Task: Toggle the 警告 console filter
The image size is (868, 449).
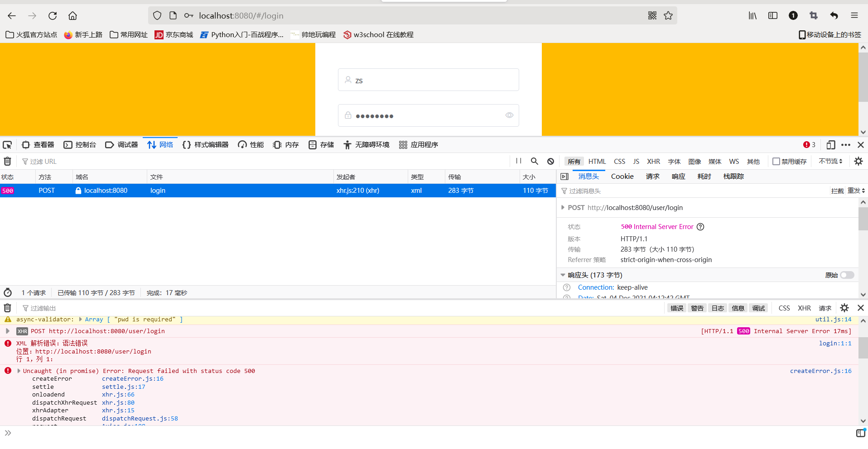Action: (697, 308)
